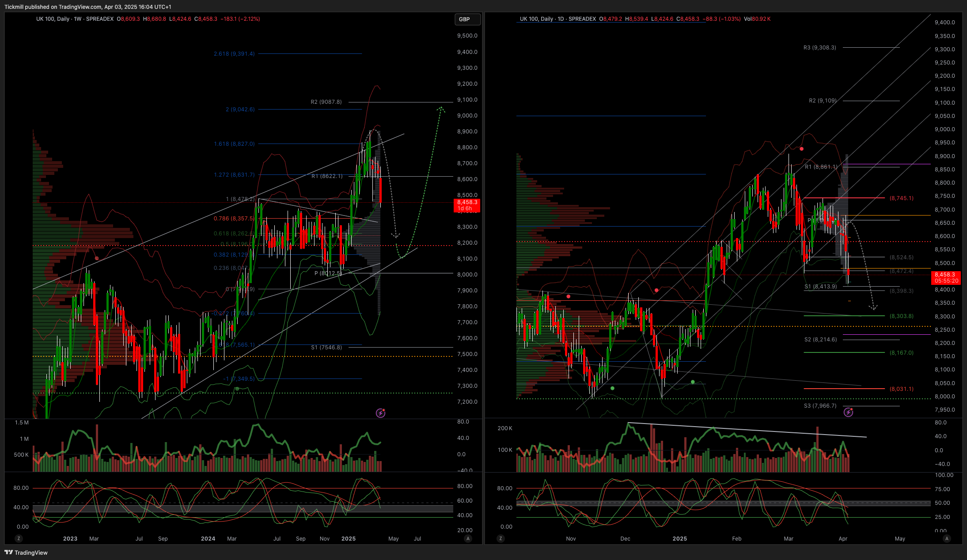This screenshot has width=967, height=560.
Task: Open the TradingView logo link at bottom left
Action: (26, 552)
